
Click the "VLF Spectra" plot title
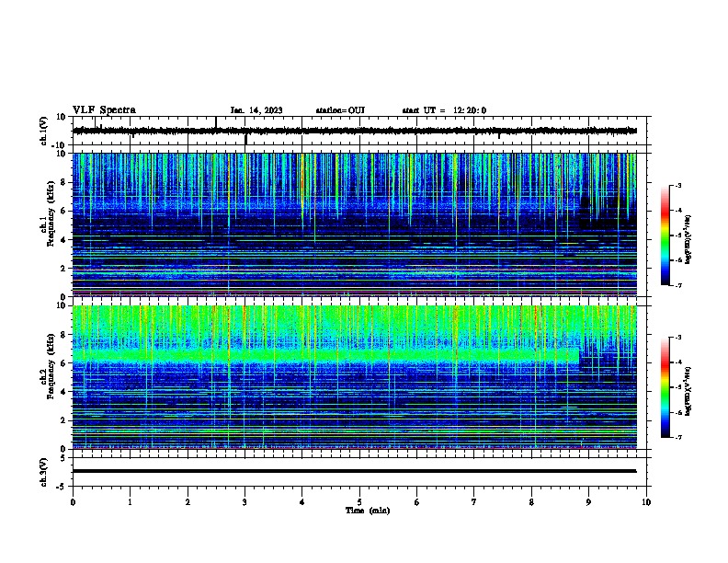(104, 110)
